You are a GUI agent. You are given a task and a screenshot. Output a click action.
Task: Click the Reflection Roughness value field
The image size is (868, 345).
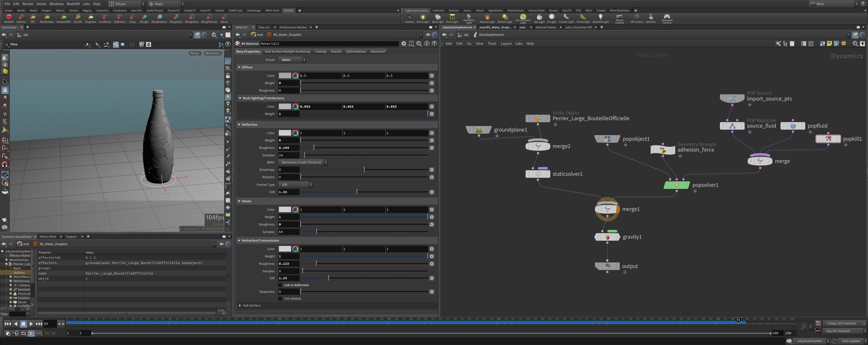point(288,148)
